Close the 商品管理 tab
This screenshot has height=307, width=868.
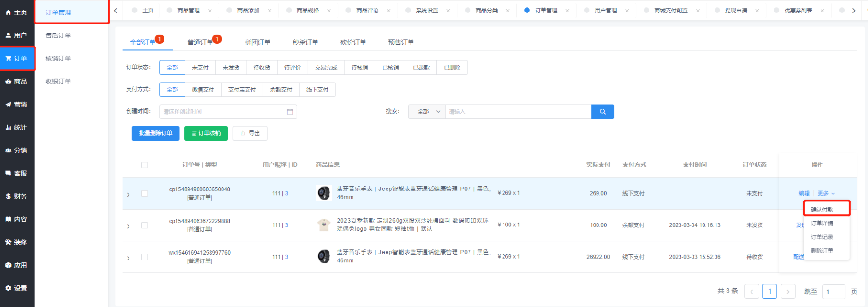tap(210, 11)
